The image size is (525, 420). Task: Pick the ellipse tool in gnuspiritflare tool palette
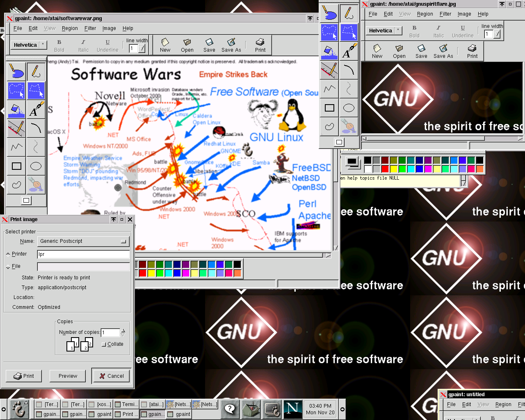pyautogui.click(x=349, y=108)
